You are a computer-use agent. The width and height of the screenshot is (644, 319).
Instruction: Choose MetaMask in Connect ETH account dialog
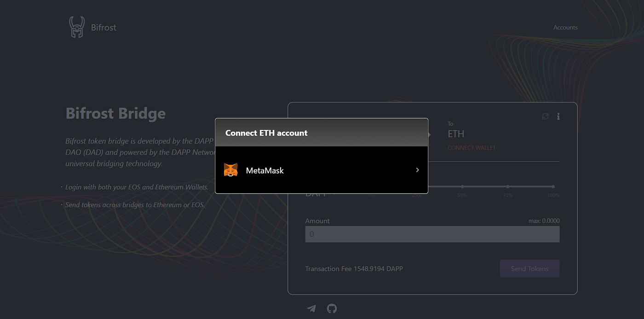322,170
